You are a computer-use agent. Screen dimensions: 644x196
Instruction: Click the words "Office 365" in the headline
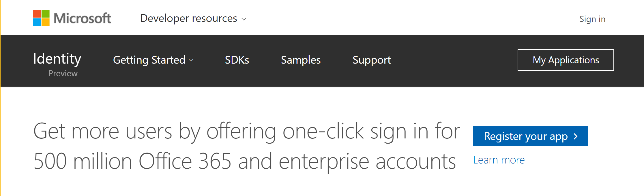(185, 161)
